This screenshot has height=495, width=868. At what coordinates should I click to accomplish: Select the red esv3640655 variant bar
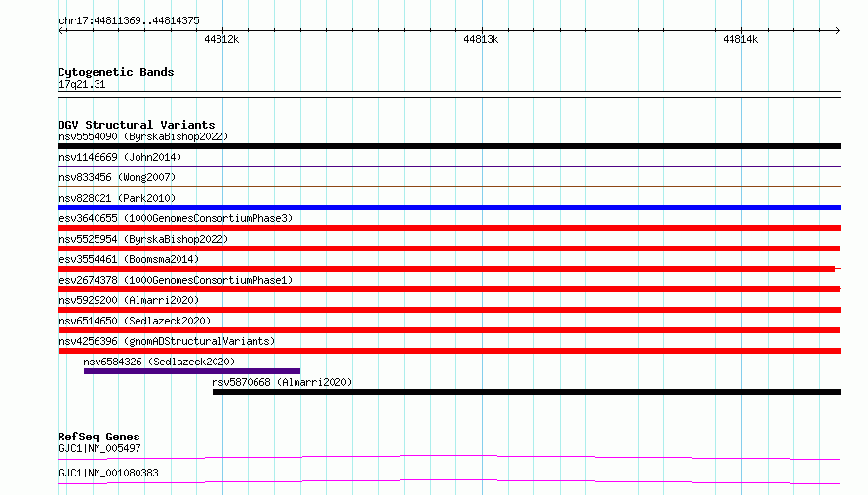[449, 228]
